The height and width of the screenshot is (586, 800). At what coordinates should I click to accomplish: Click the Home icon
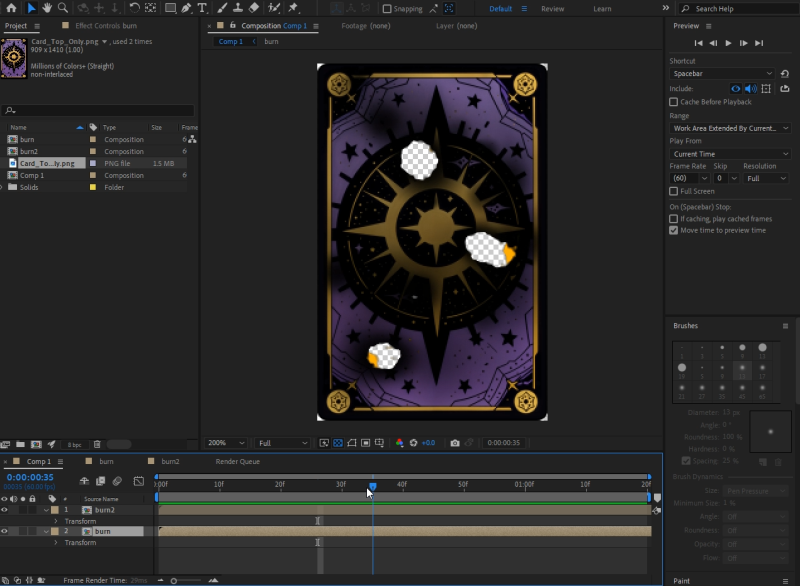[11, 8]
